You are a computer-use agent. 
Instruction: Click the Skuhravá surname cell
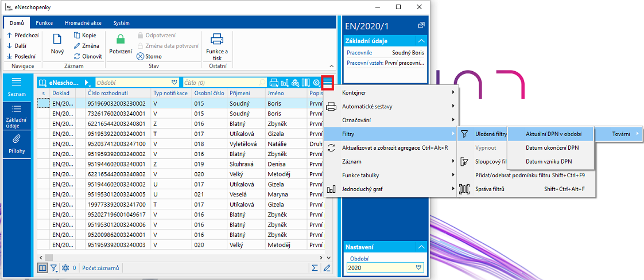click(246, 164)
